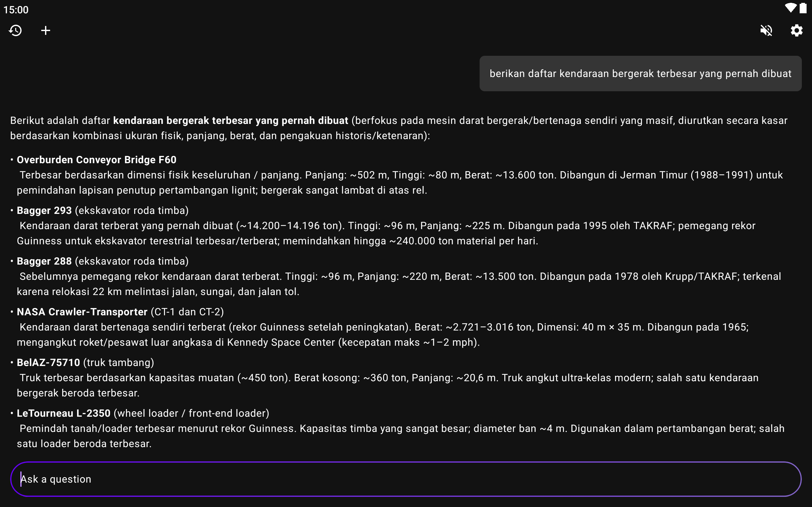Click the Bagger 293 description paragraph
This screenshot has height=507, width=812.
point(386,233)
